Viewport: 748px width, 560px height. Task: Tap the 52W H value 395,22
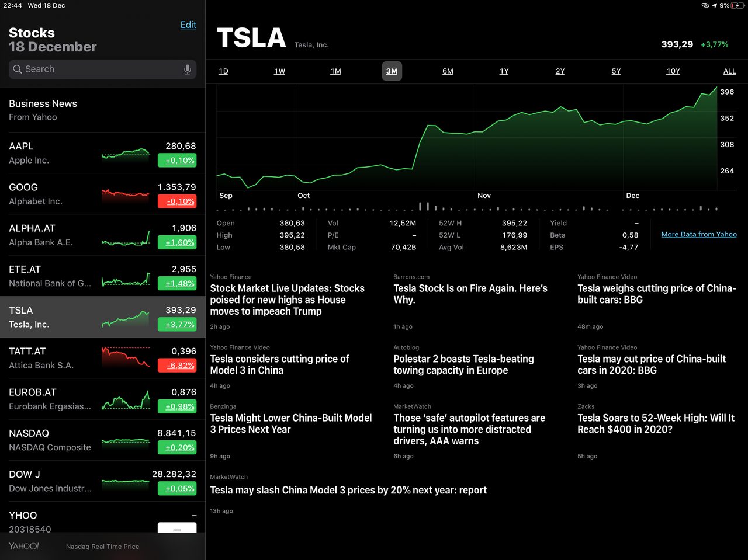[x=514, y=223]
